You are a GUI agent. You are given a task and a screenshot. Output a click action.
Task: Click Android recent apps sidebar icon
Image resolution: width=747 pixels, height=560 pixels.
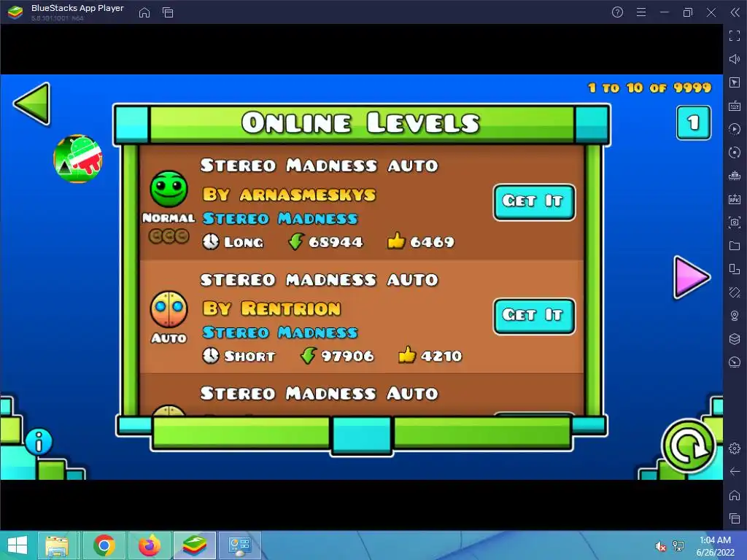[735, 518]
